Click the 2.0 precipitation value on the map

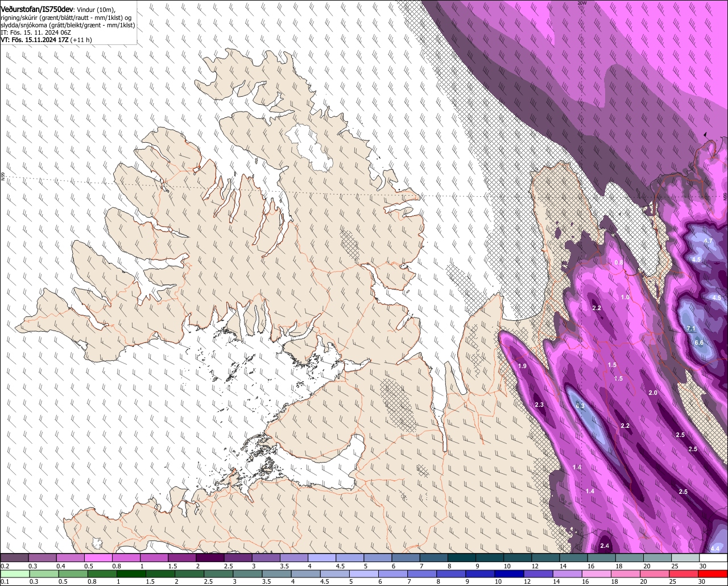click(653, 393)
